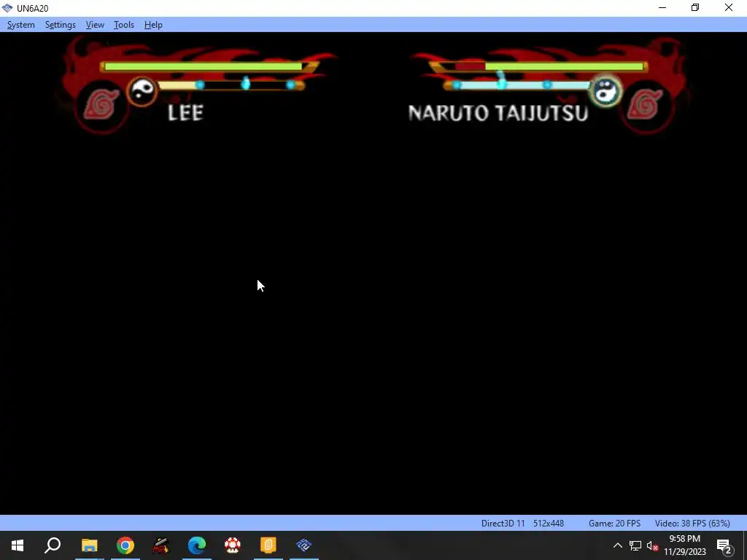This screenshot has width=747, height=560.
Task: Open the Help menu
Action: 153,25
